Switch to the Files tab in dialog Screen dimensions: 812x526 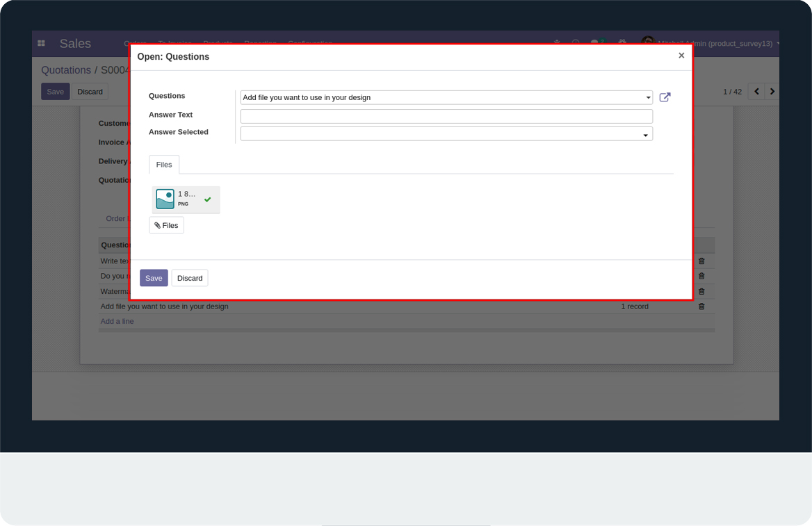(x=164, y=165)
